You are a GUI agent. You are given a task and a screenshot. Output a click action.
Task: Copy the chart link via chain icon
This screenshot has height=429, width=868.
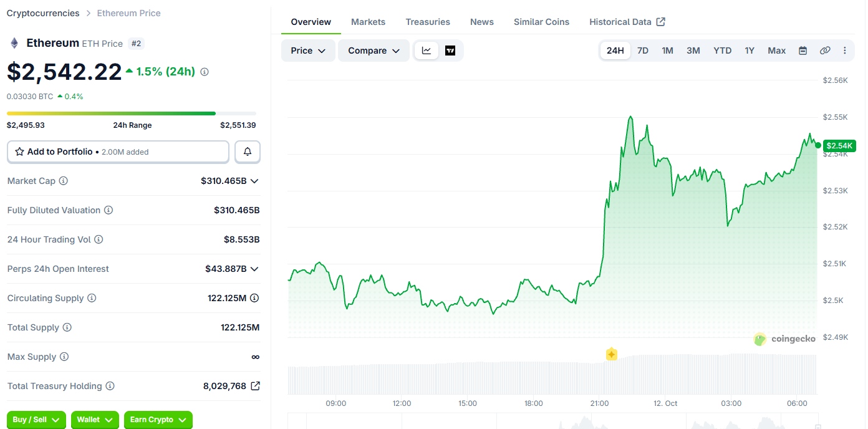pos(825,51)
